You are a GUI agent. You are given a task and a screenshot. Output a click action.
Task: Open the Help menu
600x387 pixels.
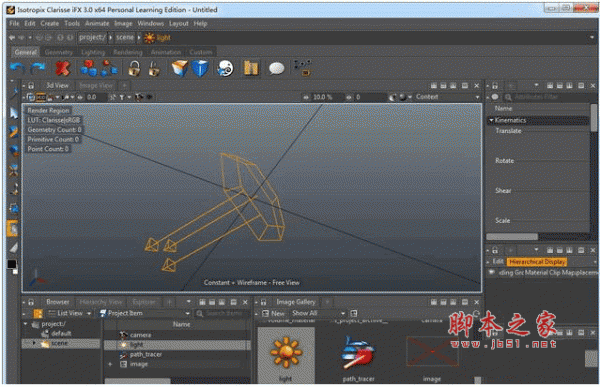click(x=200, y=24)
